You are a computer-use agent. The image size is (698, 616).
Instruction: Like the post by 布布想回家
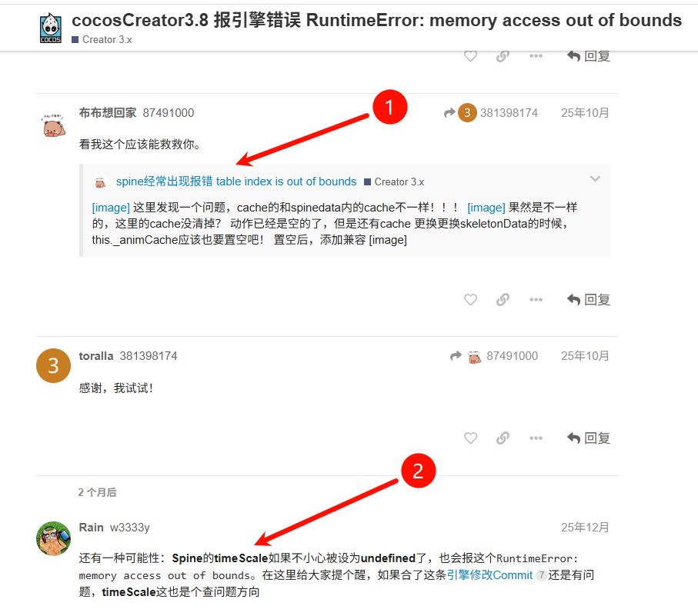[x=470, y=299]
